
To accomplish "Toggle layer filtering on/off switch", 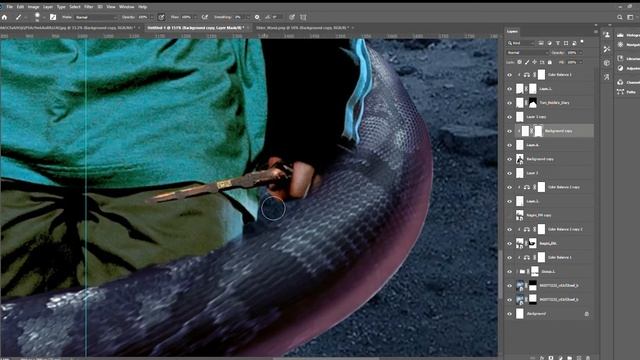I will [x=582, y=42].
